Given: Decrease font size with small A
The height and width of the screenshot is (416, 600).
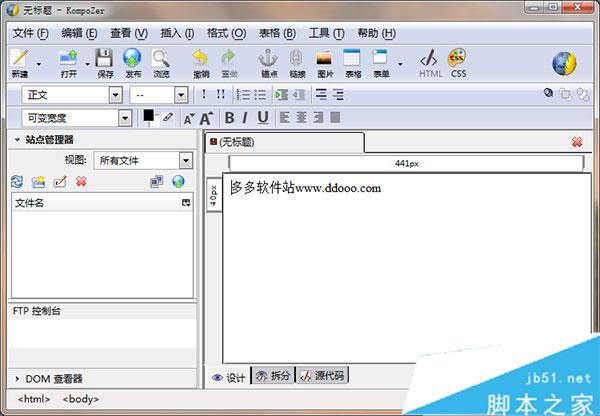Looking at the screenshot, I should coord(189,119).
